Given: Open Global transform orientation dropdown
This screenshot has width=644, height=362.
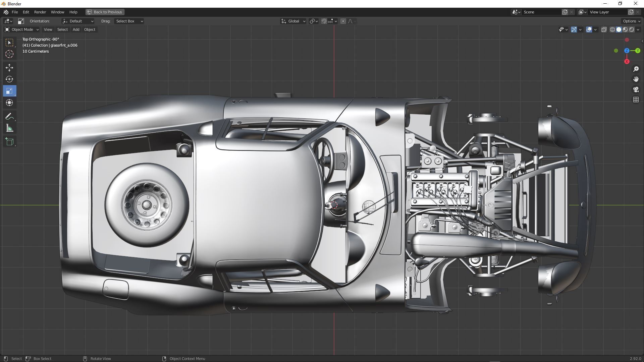Looking at the screenshot, I should point(293,21).
